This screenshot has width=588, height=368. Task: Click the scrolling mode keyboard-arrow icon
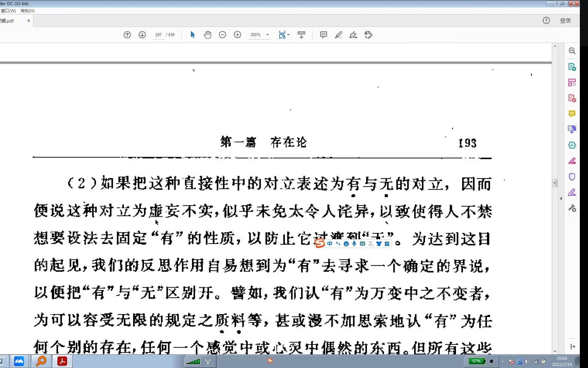(x=301, y=35)
